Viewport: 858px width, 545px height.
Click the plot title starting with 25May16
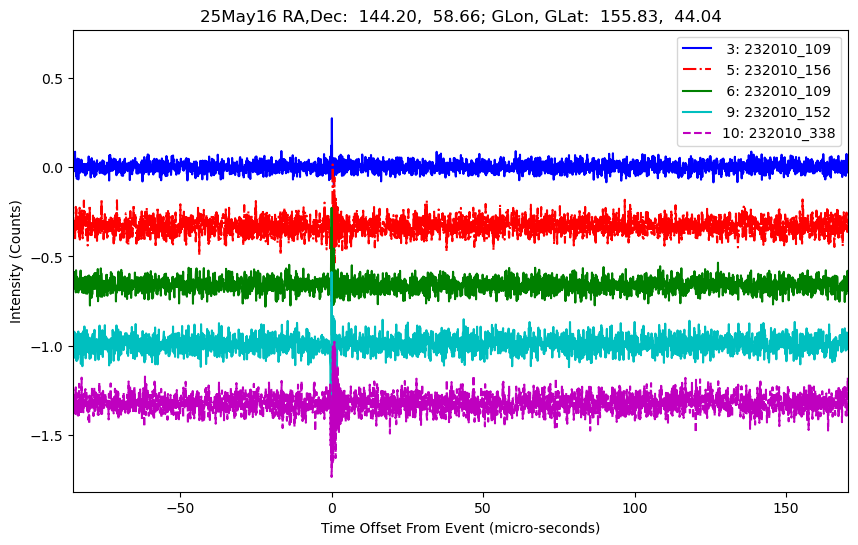pyautogui.click(x=460, y=16)
